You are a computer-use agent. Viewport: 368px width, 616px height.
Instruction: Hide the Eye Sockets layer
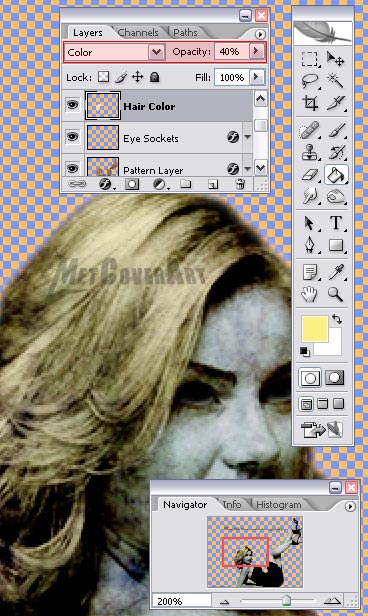73,137
